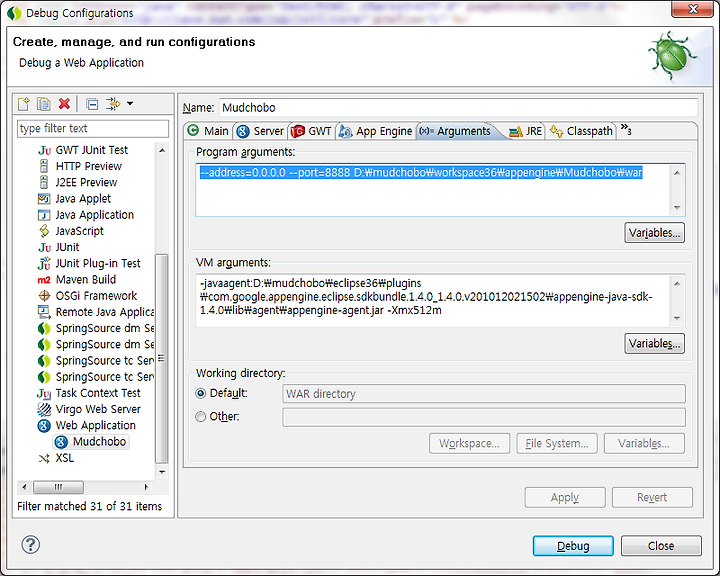Click the Web Application icon

[x=44, y=425]
